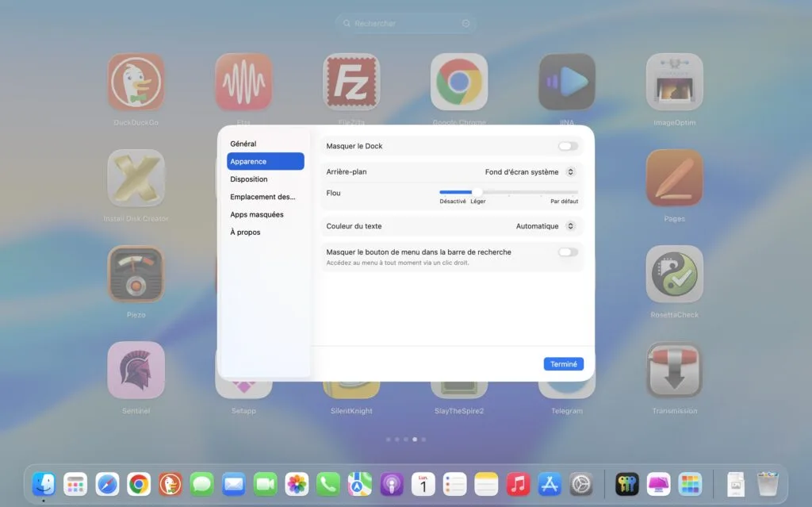Open DuckDuckGo browser from the Dock
812x507 pixels.
pos(170,484)
